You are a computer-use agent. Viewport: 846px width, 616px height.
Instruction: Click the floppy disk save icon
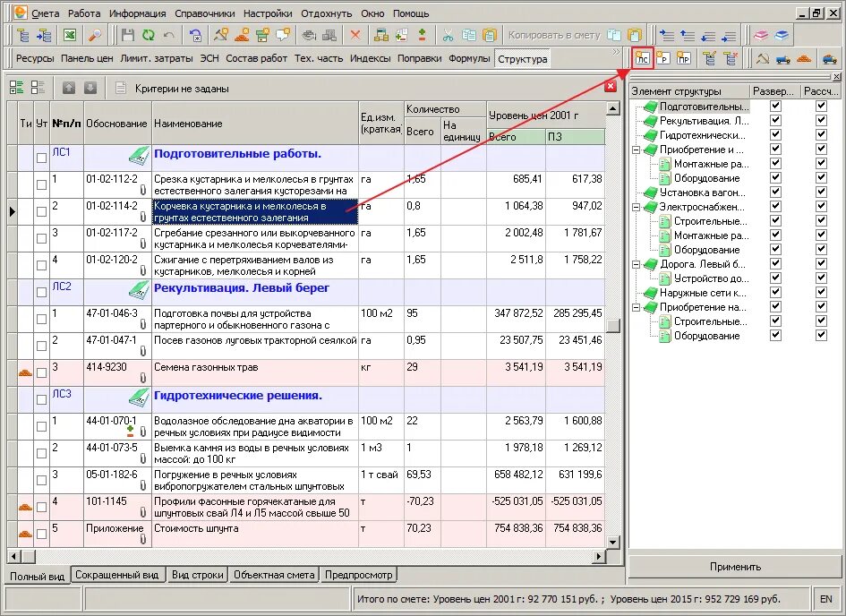127,36
